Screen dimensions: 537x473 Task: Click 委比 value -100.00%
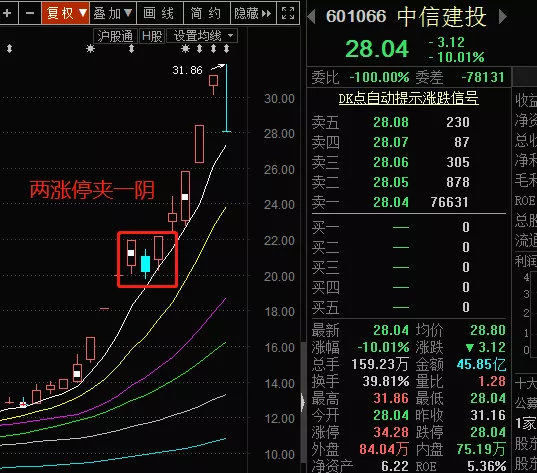(x=379, y=77)
